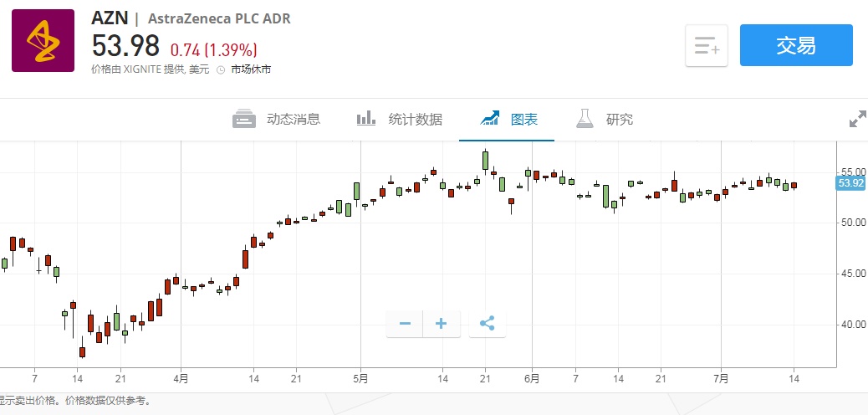Expand the chart to full screen
Screen dimensions: 868x415
[x=857, y=120]
